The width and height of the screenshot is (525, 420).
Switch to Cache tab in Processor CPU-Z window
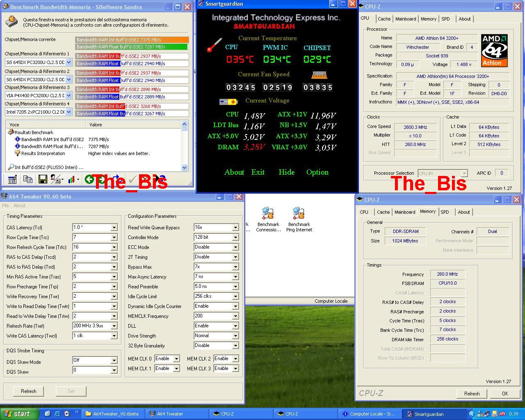384,19
